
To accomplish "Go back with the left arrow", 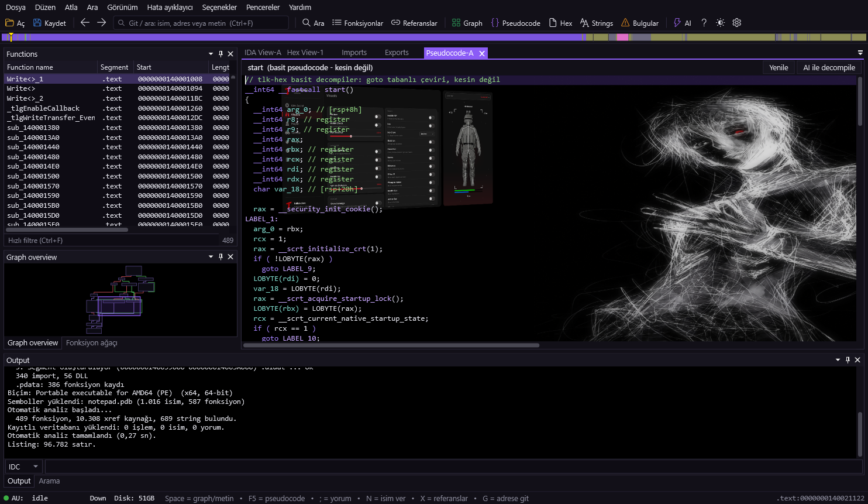I will coord(85,23).
